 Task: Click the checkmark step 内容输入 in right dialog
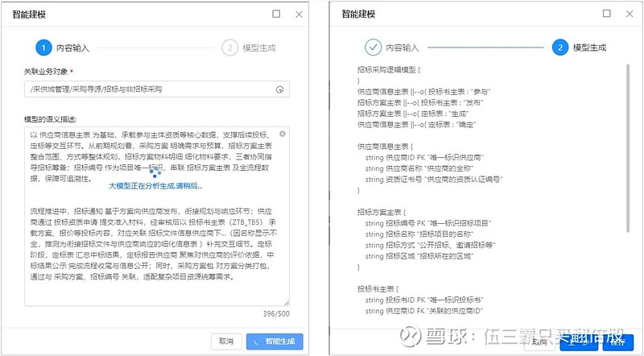point(373,48)
